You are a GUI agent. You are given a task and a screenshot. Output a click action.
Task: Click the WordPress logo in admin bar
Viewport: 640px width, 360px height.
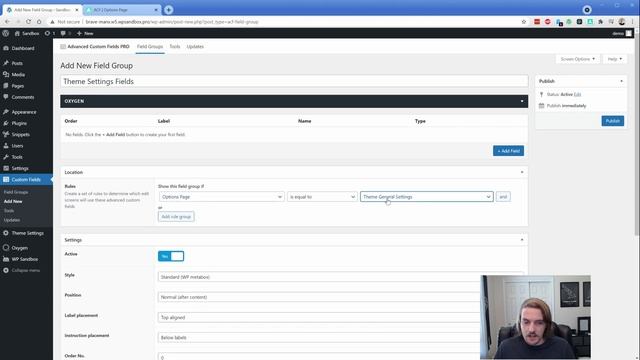[x=6, y=33]
